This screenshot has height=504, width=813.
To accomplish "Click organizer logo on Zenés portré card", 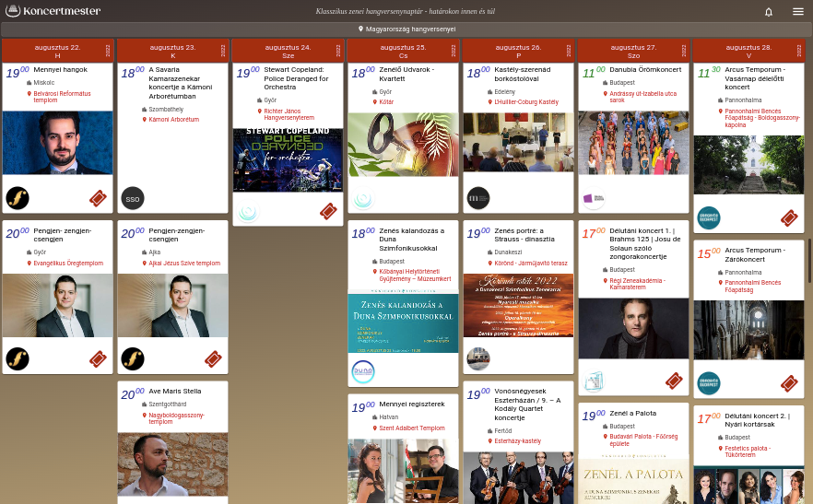I will click(x=478, y=358).
